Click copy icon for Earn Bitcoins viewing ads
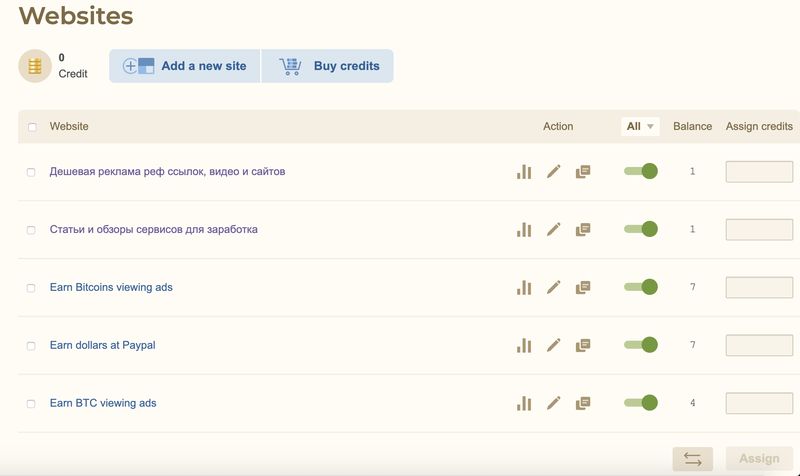Viewport: 800px width, 476px height. 583,288
